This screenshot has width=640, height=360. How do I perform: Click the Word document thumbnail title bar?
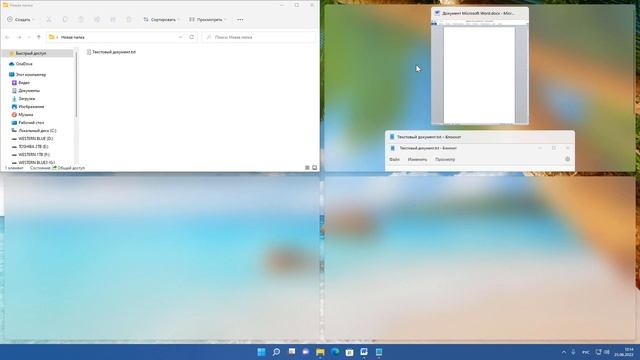480,13
